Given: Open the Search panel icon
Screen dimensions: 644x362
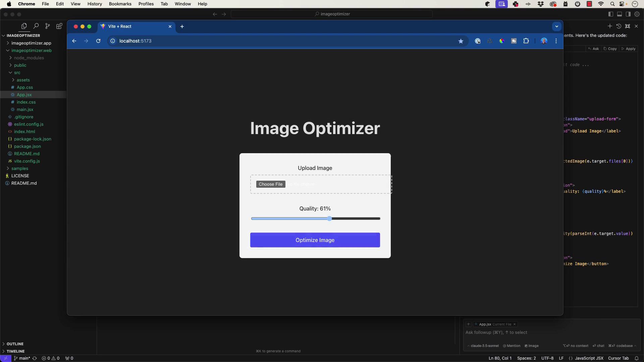Looking at the screenshot, I should click(x=36, y=26).
